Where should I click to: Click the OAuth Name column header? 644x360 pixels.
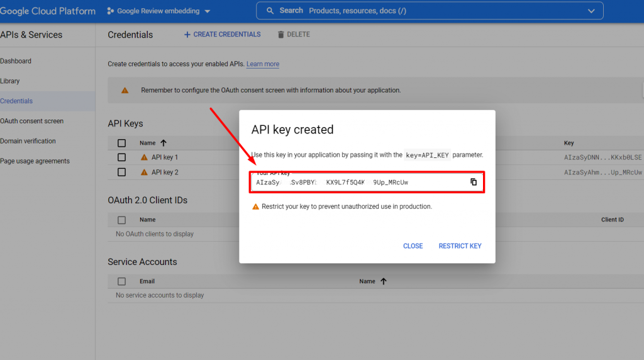pyautogui.click(x=147, y=220)
